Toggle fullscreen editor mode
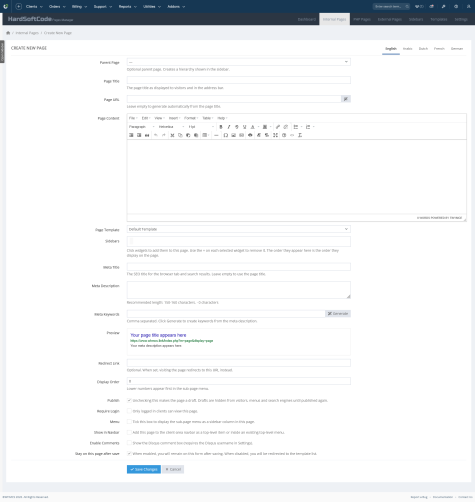475x502 pixels. [x=275, y=135]
